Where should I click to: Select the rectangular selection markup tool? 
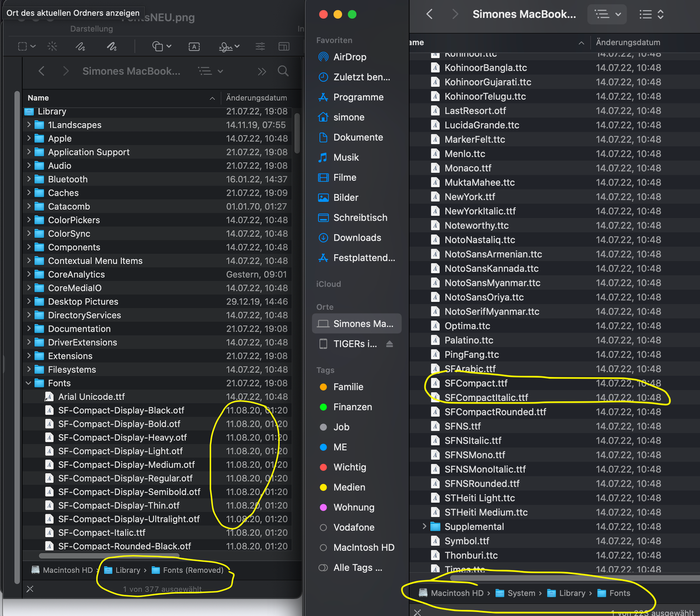[x=23, y=46]
